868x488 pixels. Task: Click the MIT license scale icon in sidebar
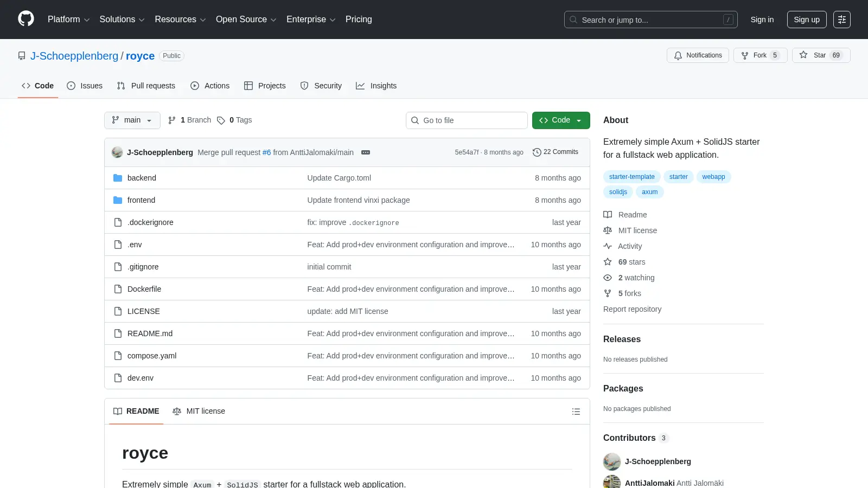(608, 230)
